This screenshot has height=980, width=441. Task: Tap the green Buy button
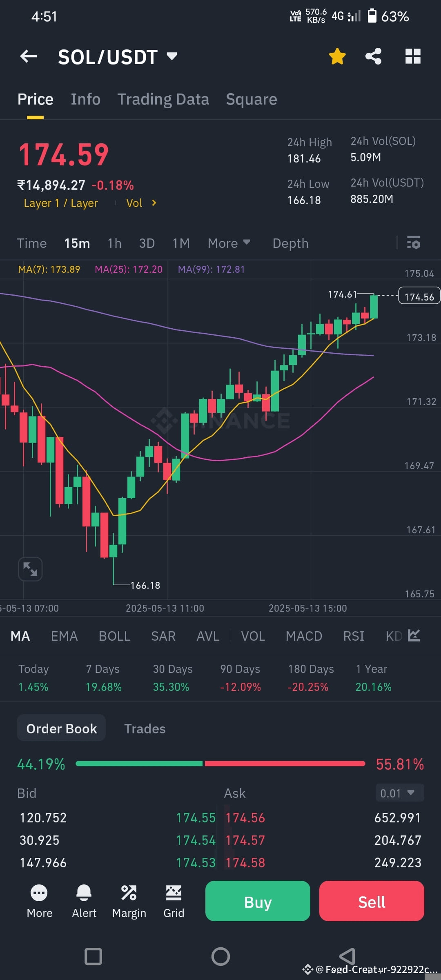tap(258, 902)
